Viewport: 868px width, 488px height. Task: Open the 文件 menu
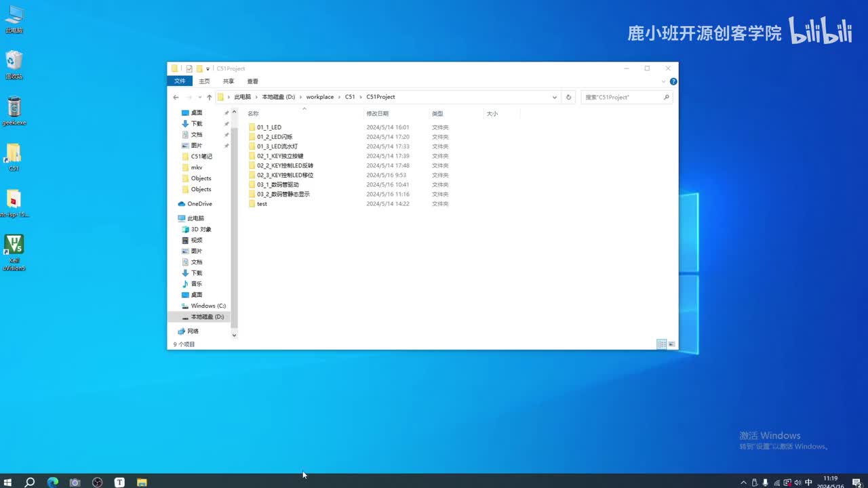click(180, 81)
